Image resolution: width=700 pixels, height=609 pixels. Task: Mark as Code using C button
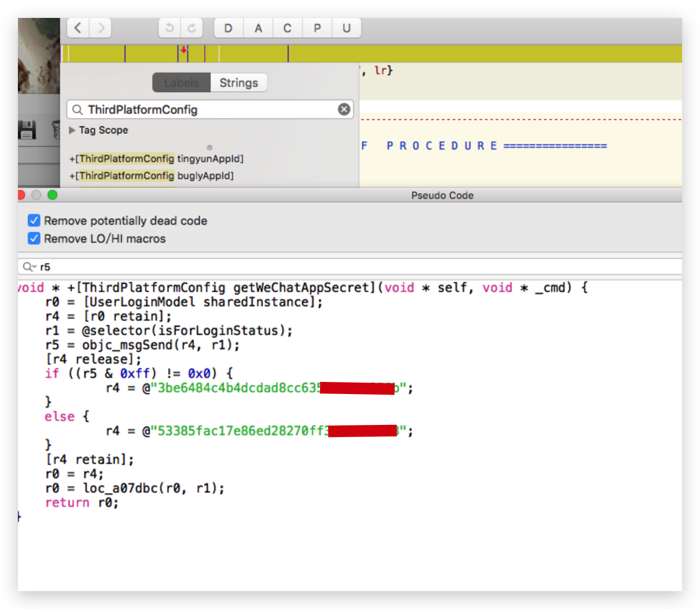tap(287, 28)
